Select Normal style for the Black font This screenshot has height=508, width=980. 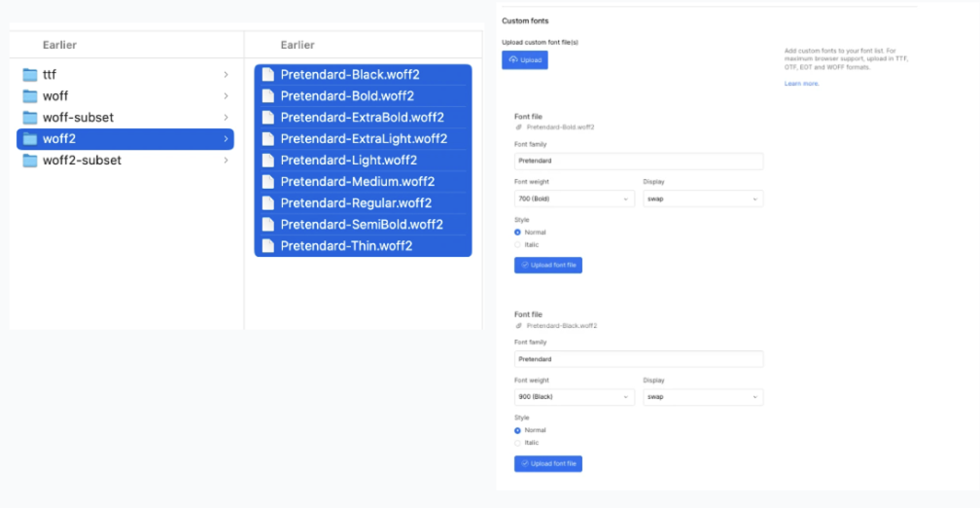pos(517,430)
